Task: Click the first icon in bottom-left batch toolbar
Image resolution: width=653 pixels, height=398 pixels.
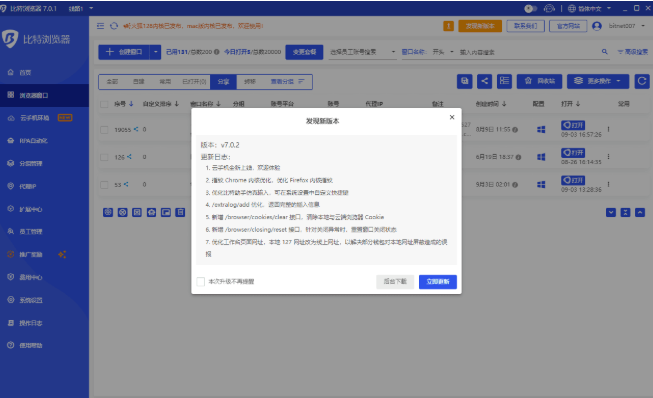Action: click(x=108, y=212)
